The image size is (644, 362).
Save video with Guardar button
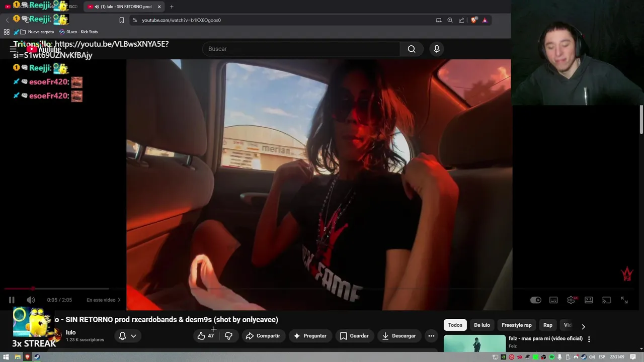click(x=354, y=336)
